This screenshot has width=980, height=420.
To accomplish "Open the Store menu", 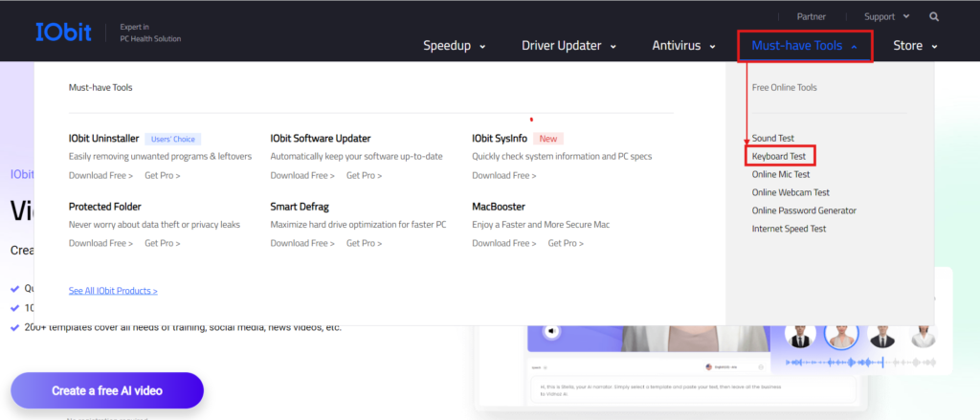I will 916,46.
